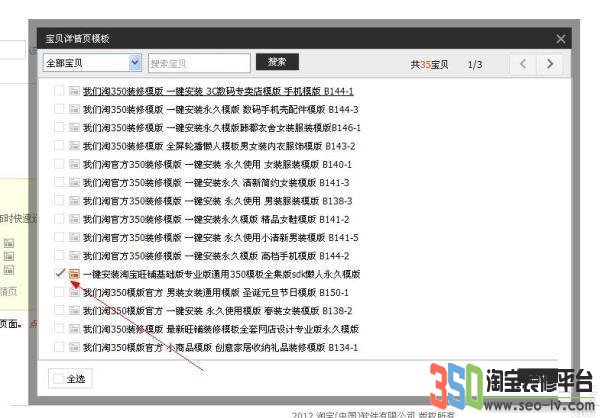Click the template icon for the B144-3 item
Image resolution: width=600 pixels, height=418 pixels.
tap(74, 109)
